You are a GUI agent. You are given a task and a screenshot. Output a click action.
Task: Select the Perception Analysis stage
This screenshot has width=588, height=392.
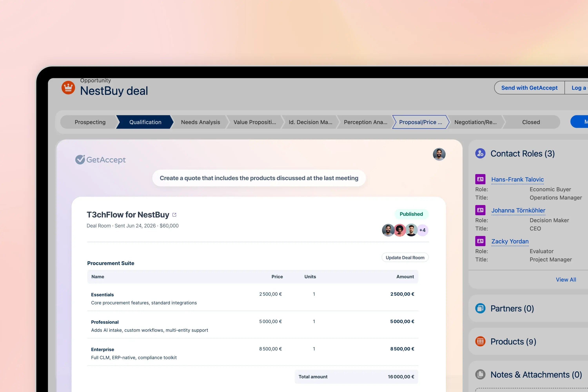tap(366, 122)
